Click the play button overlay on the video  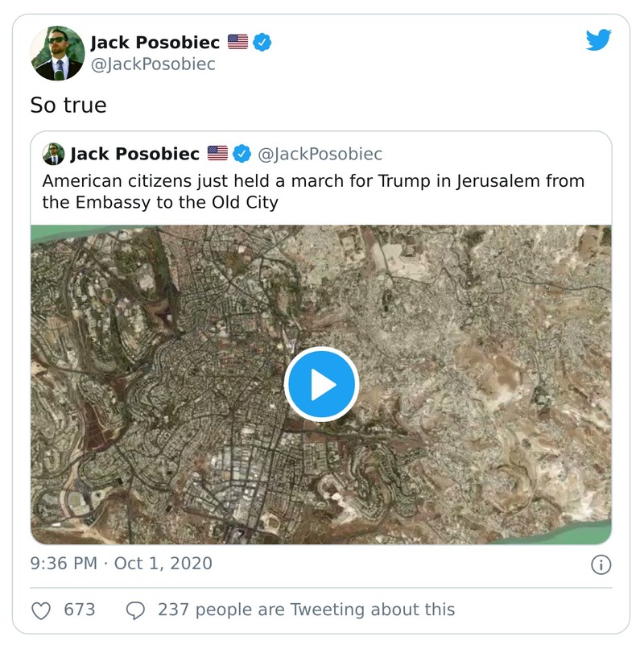pos(322,384)
